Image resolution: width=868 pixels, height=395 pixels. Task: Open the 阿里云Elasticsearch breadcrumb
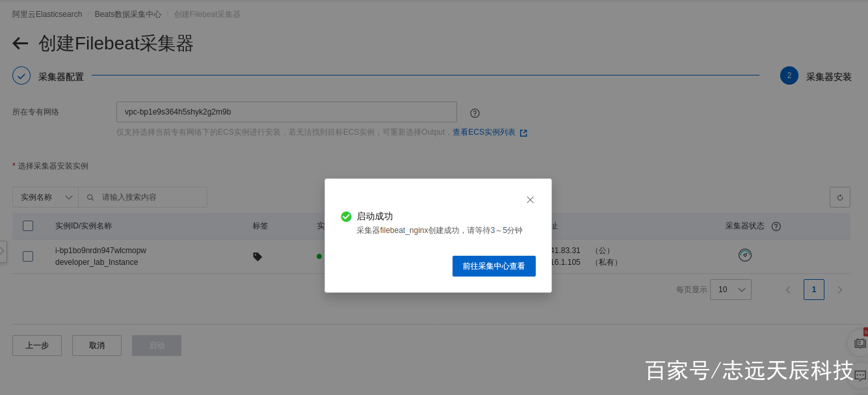click(47, 14)
